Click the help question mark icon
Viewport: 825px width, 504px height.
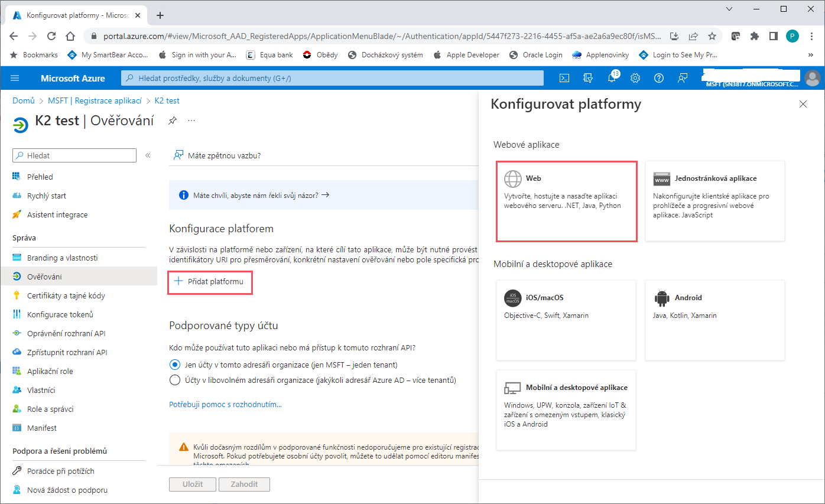coord(659,78)
